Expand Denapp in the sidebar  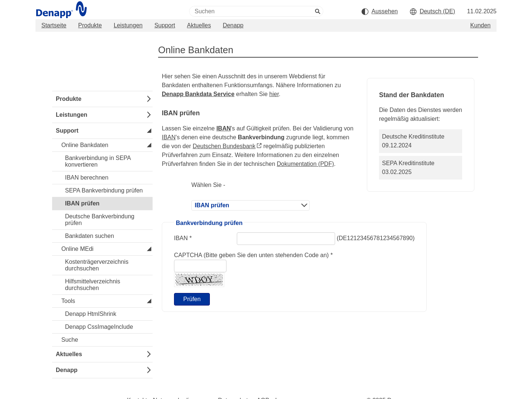pos(149,370)
